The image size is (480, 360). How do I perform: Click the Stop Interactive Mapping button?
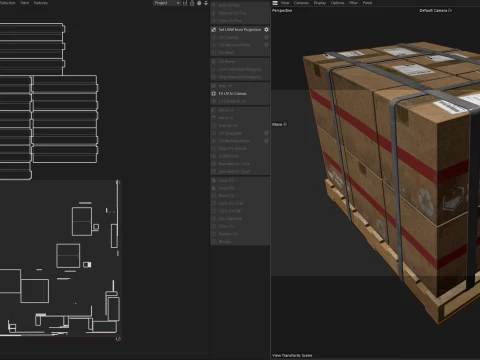pyautogui.click(x=240, y=77)
